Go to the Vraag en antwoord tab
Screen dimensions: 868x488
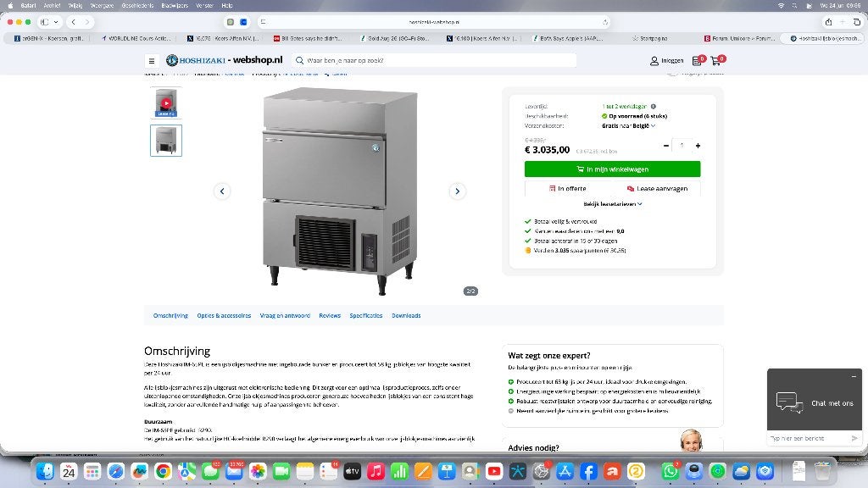(x=285, y=316)
